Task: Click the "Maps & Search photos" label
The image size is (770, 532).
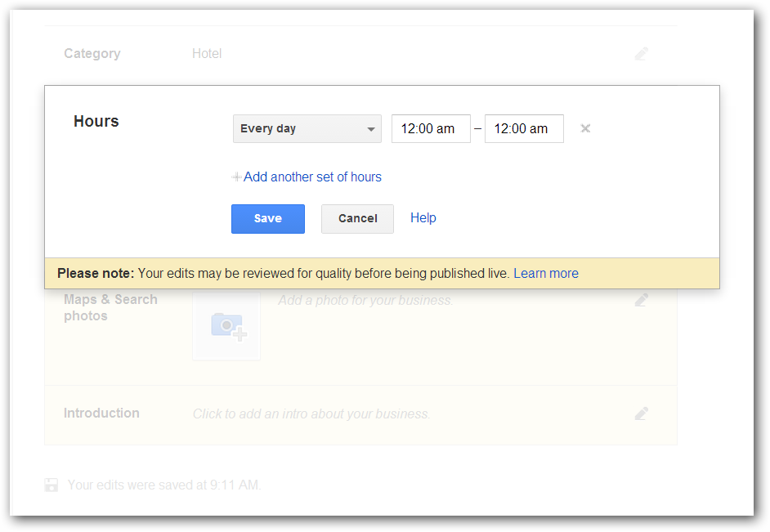Action: [x=110, y=307]
